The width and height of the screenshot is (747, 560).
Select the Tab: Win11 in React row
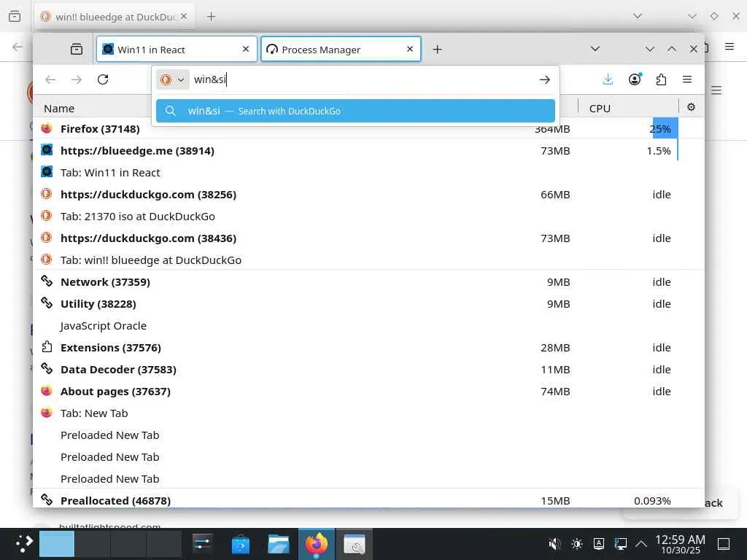(368, 172)
